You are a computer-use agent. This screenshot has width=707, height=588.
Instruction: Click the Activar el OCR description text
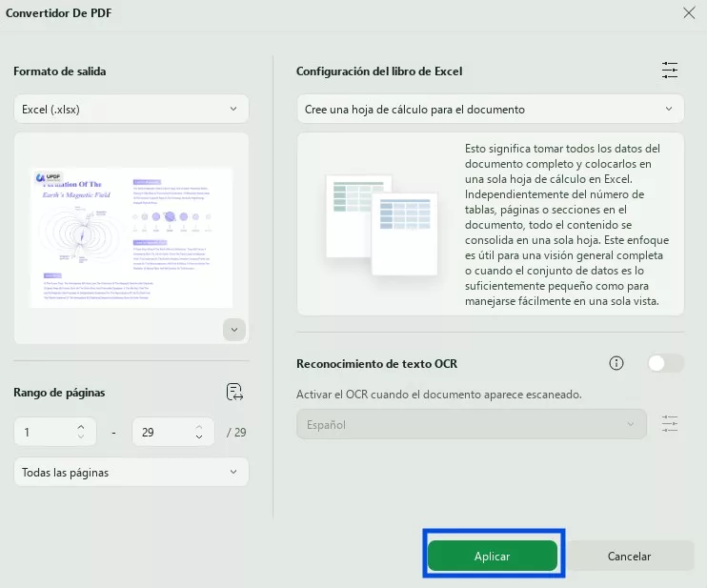(438, 395)
